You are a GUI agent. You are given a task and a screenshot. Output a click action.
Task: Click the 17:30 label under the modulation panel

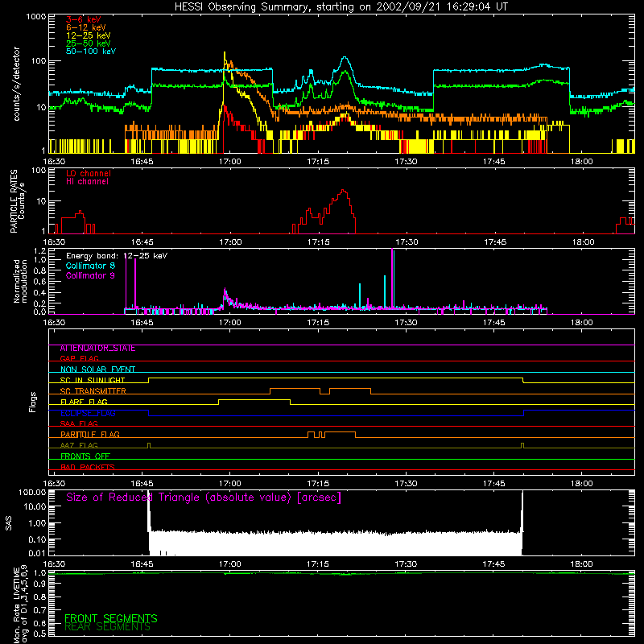click(407, 323)
